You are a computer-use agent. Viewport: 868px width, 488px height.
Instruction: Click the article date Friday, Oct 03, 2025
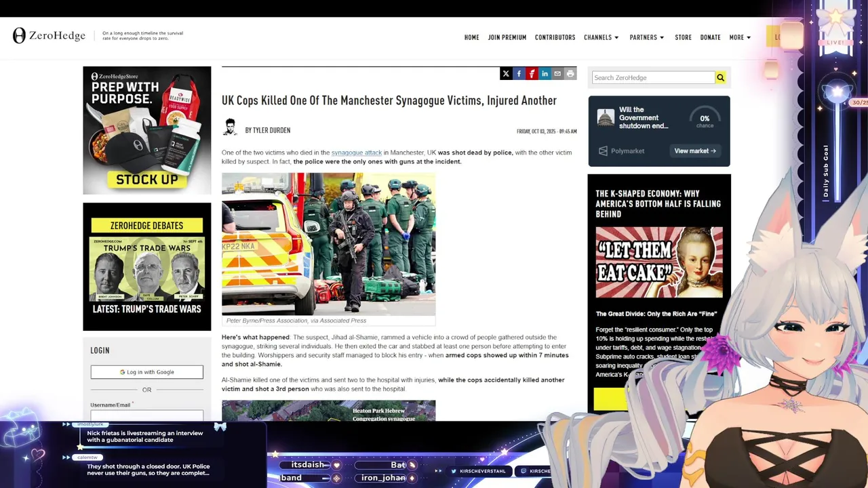click(x=547, y=131)
